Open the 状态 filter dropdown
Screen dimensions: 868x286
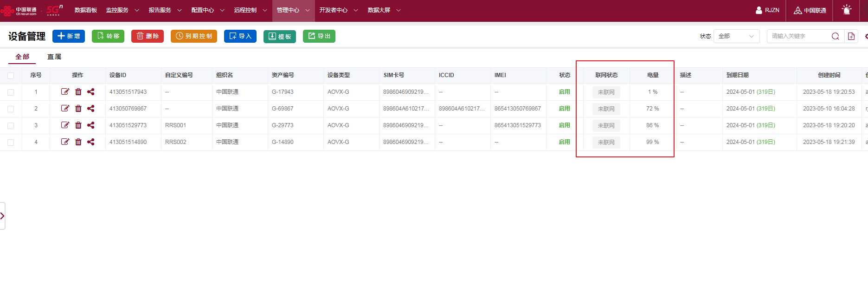(x=736, y=36)
